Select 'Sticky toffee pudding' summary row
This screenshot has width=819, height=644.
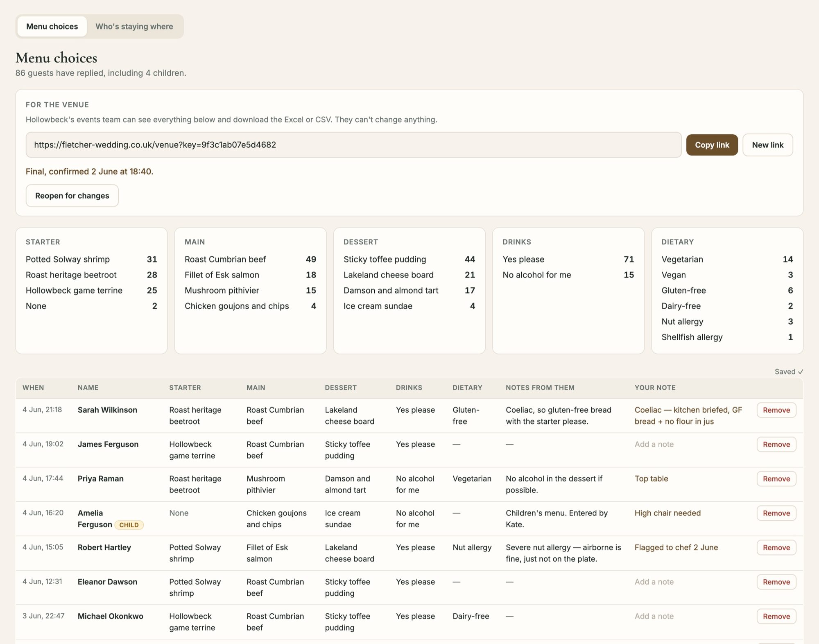[409, 260]
